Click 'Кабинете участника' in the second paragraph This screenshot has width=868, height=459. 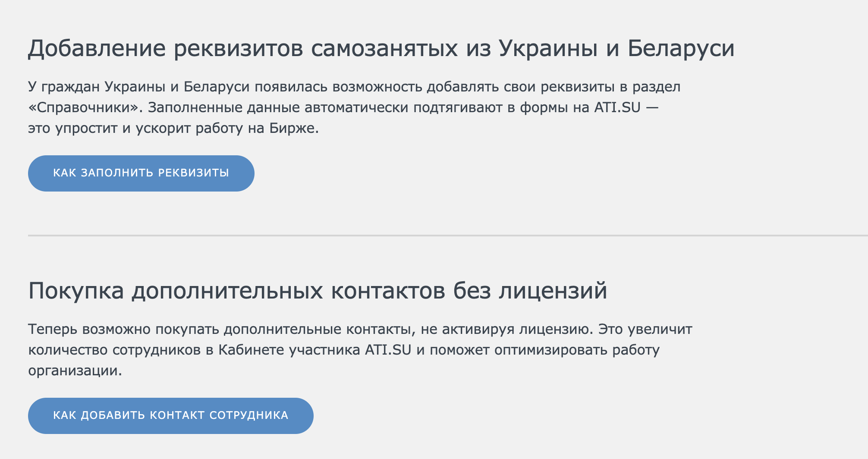[289, 350]
